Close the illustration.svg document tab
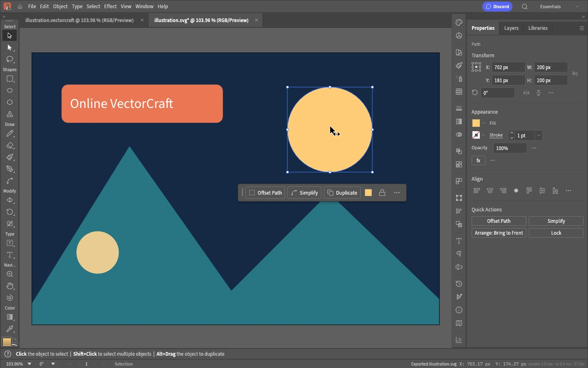 click(256, 20)
